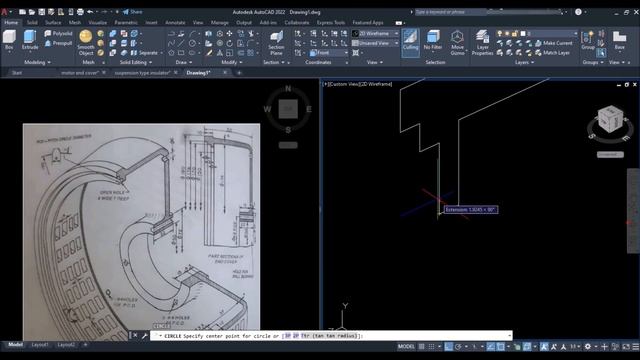Toggle MODEL space status bar button
The width and height of the screenshot is (640, 360).
click(406, 347)
